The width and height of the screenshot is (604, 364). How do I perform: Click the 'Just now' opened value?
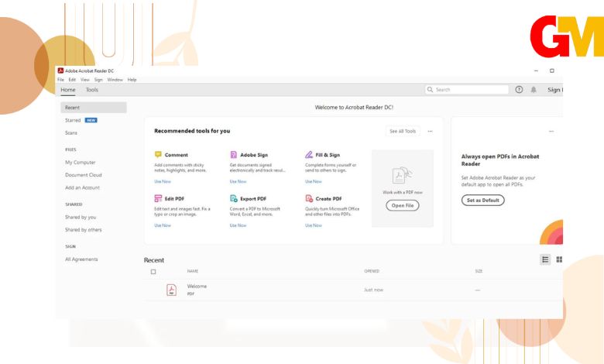[x=374, y=290]
